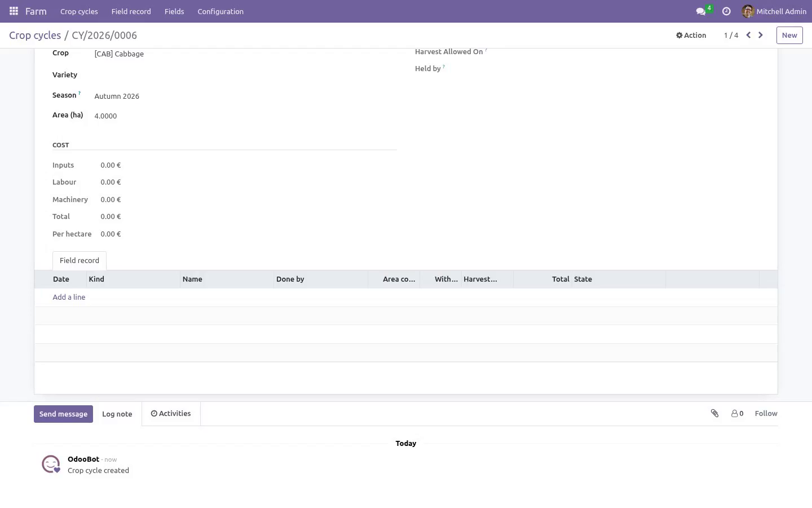Open the Action gear dropdown
The height and width of the screenshot is (508, 812).
click(x=691, y=35)
